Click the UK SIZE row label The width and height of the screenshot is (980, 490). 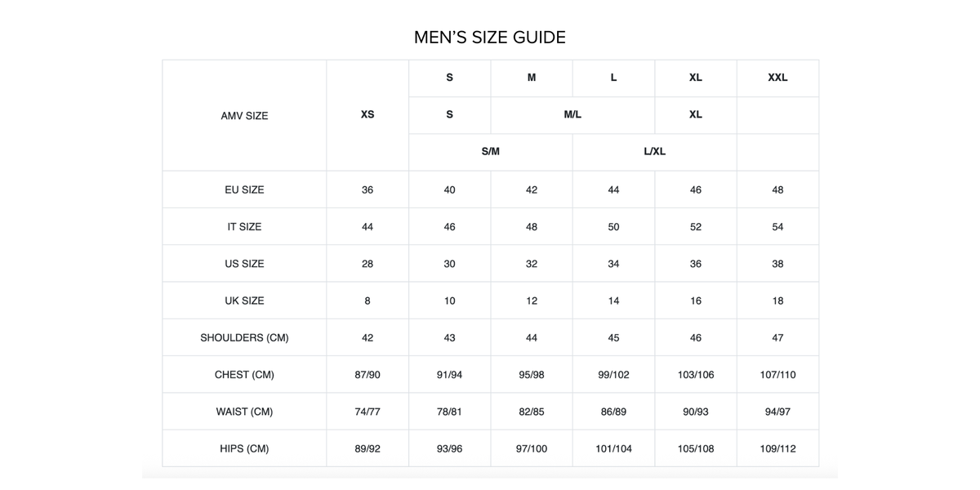[244, 301]
